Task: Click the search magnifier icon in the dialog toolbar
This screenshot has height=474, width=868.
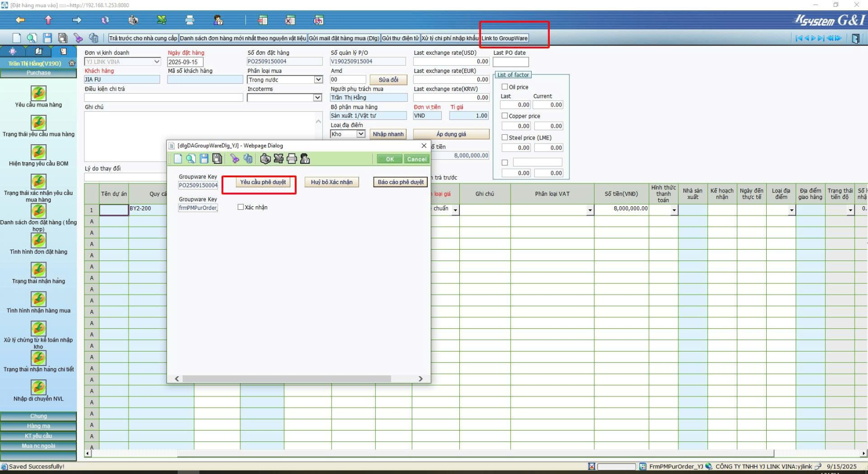Action: coord(191,159)
